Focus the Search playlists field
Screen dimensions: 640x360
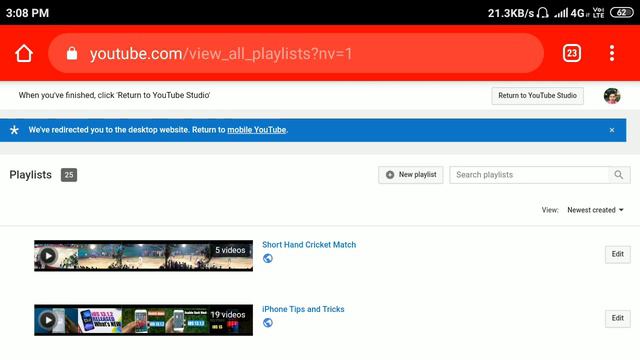(529, 175)
